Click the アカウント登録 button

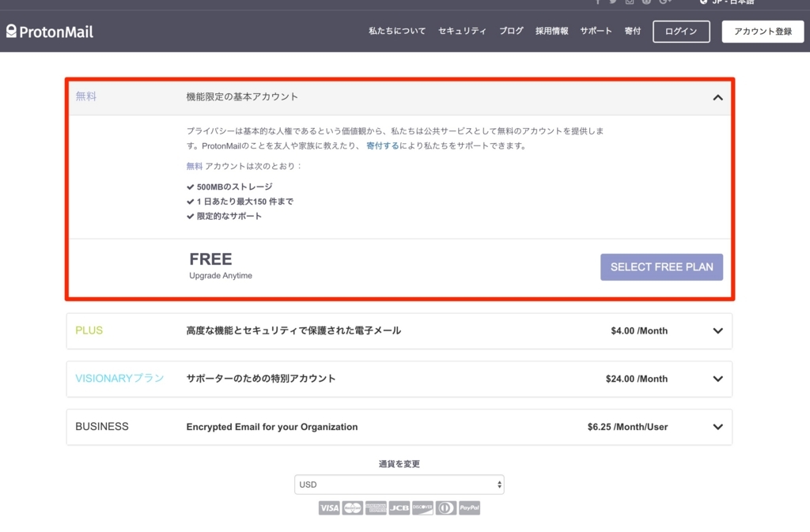click(763, 32)
